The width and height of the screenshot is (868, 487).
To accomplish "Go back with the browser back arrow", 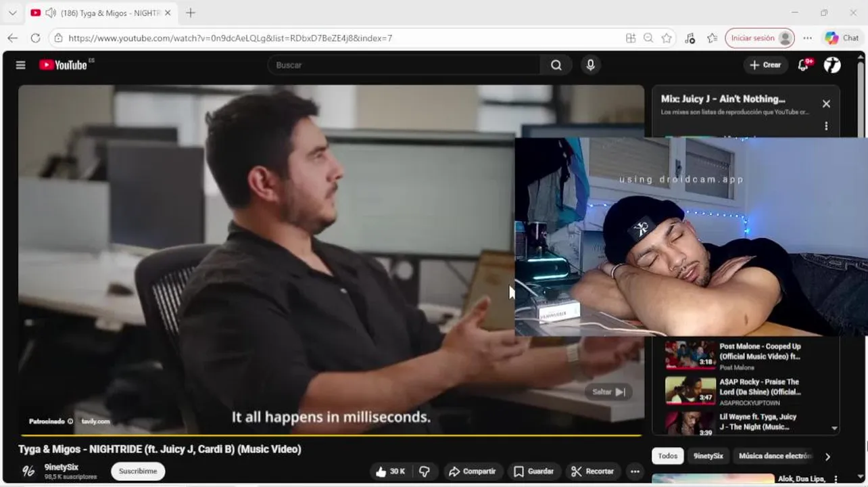I will point(13,38).
